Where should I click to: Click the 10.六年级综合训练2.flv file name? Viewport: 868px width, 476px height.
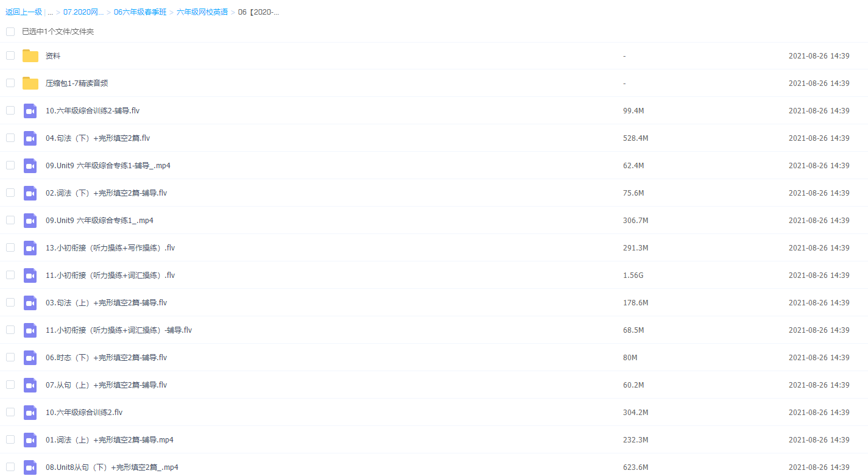click(x=84, y=413)
